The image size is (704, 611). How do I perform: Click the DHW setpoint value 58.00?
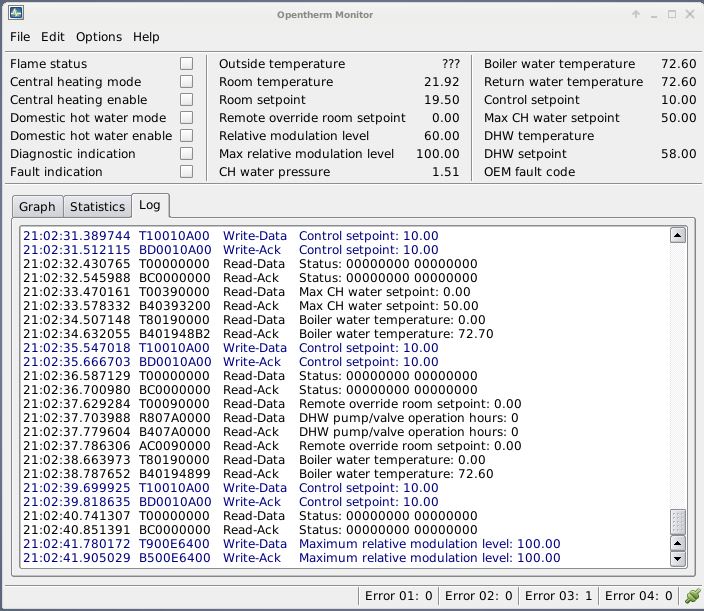tap(679, 154)
